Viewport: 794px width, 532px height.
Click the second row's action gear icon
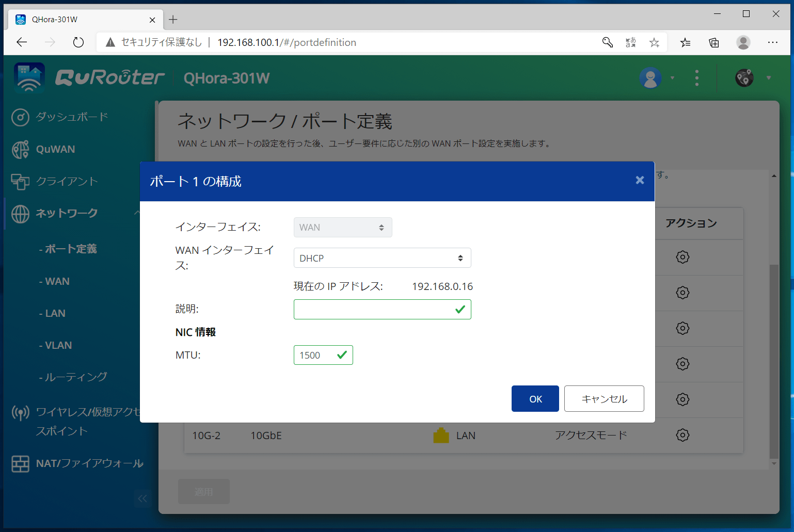coord(682,293)
